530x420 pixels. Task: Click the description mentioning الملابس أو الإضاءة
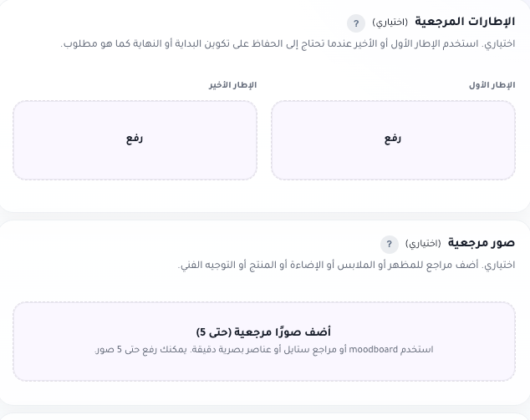pos(346,266)
